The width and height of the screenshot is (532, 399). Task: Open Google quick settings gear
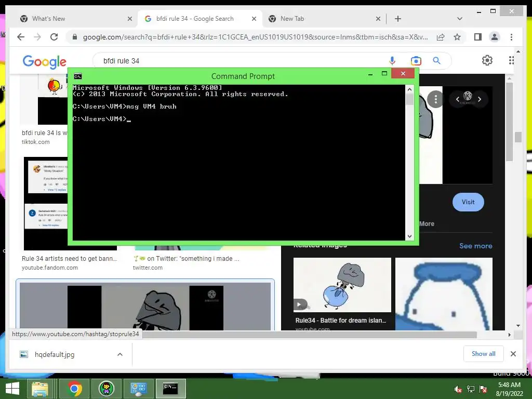tap(487, 60)
